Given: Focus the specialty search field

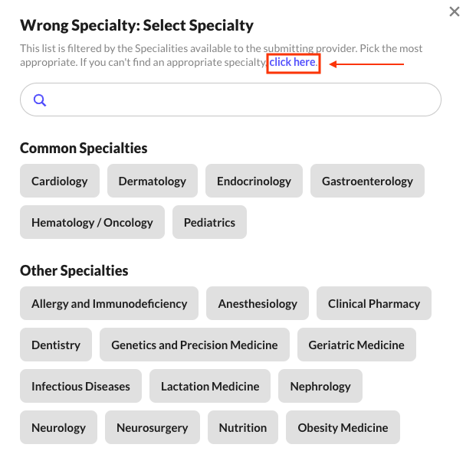Looking at the screenshot, I should tap(231, 100).
